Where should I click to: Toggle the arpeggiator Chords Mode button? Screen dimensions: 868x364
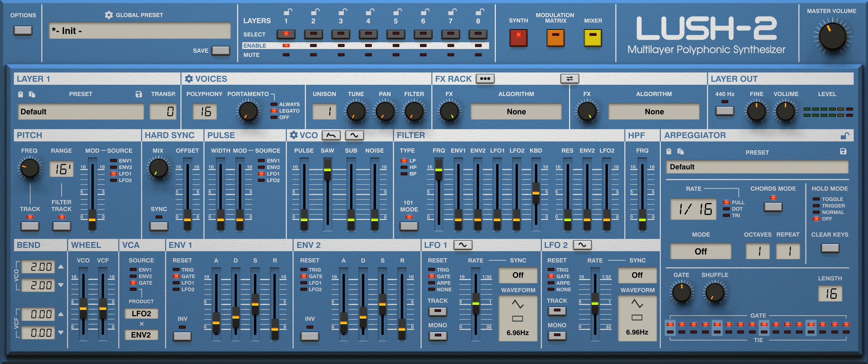pyautogui.click(x=773, y=206)
